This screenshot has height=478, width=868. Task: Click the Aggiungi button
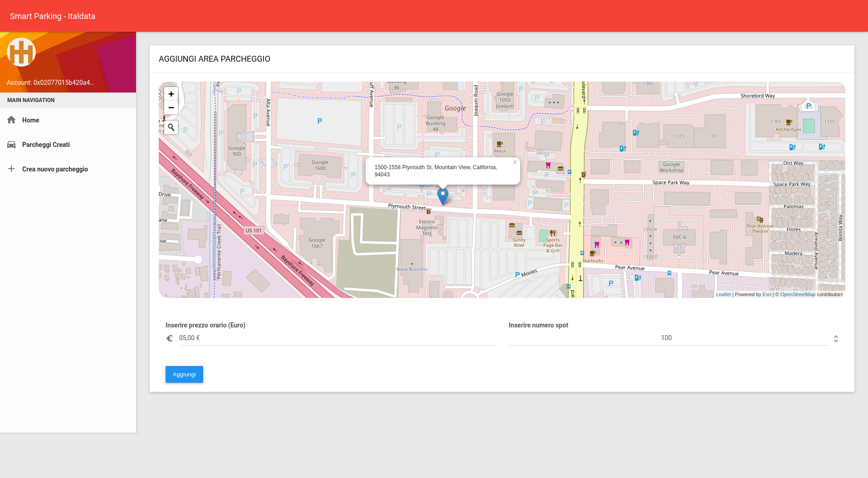(x=184, y=375)
